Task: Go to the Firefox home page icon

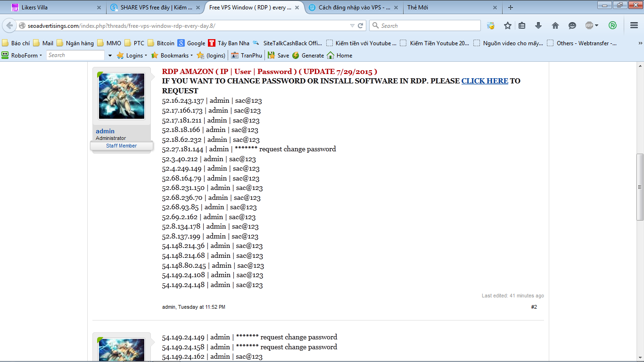Action: tap(555, 25)
